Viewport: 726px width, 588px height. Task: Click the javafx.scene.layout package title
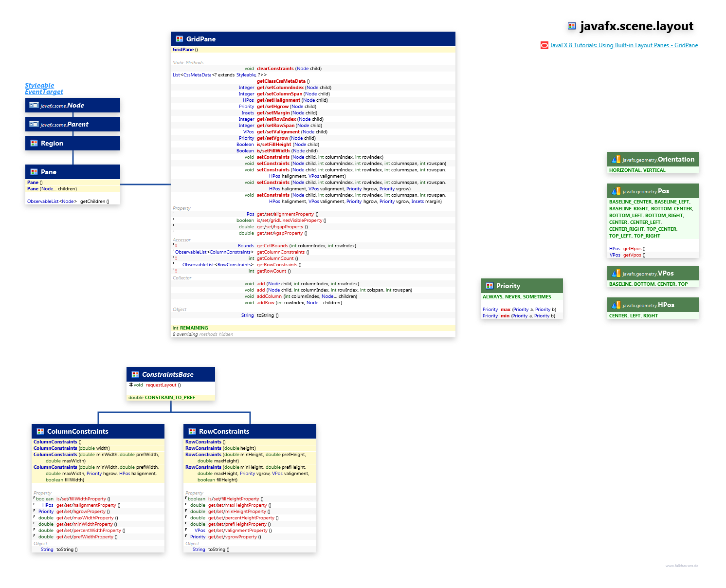(636, 26)
